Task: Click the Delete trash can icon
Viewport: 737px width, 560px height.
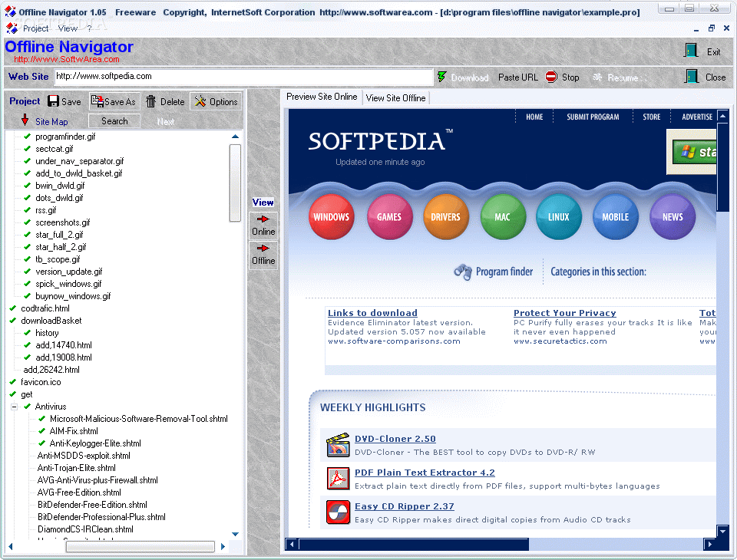Action: point(150,101)
